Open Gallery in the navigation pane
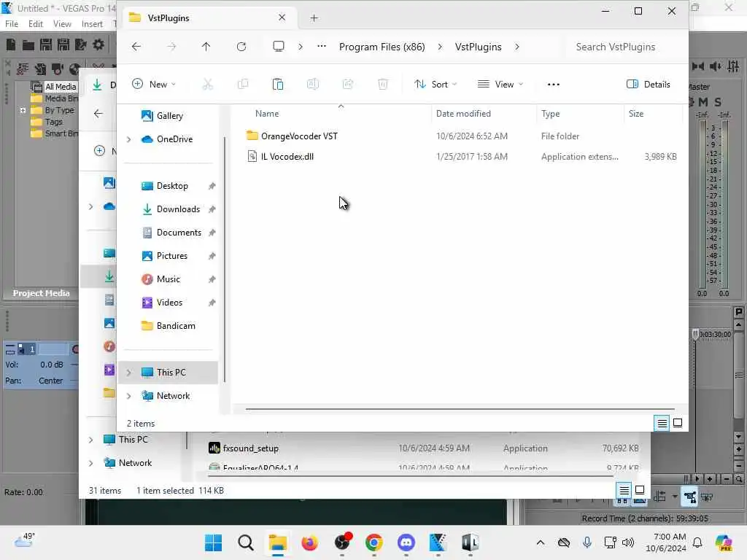The height and width of the screenshot is (560, 747). coord(169,116)
